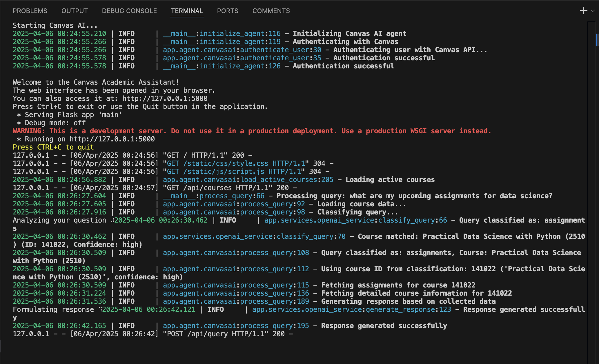
Task: Click the load_active_courses:205 log reference
Action: (287, 180)
